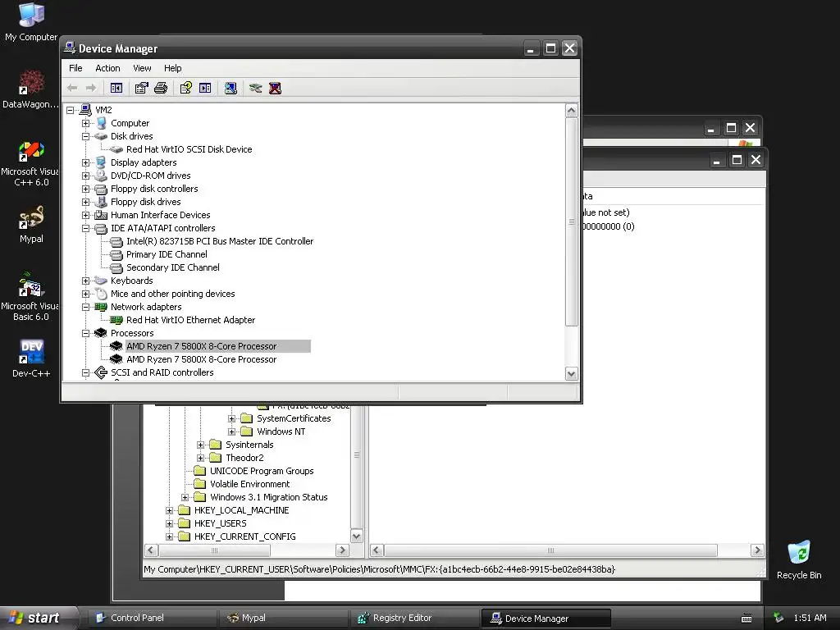Select Theodor2 key in Registry Editor
840x630 pixels.
point(244,458)
